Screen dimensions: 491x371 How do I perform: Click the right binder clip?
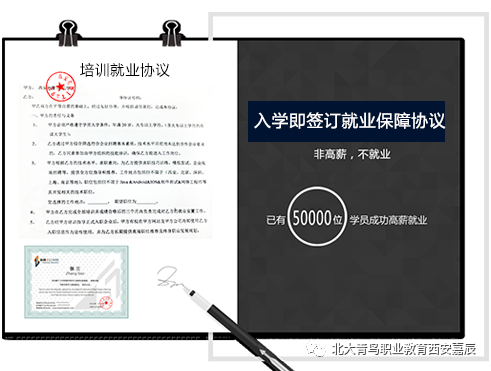coord(172,33)
